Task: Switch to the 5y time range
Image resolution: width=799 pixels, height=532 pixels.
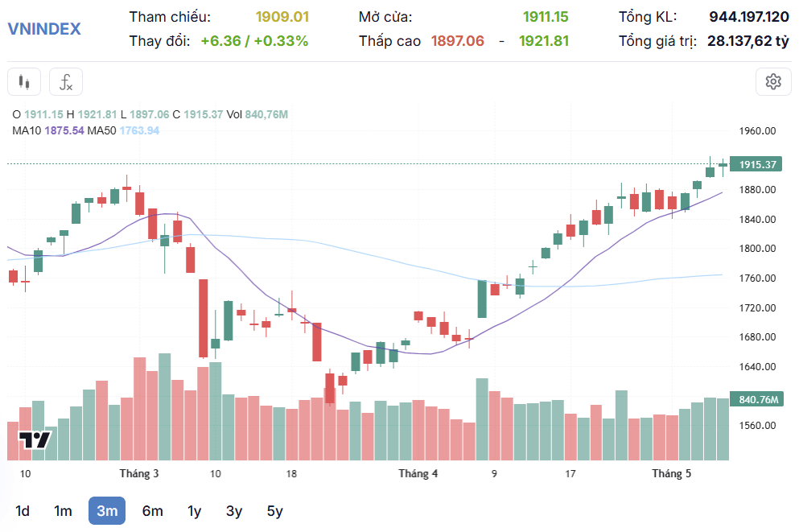Action: (x=274, y=510)
